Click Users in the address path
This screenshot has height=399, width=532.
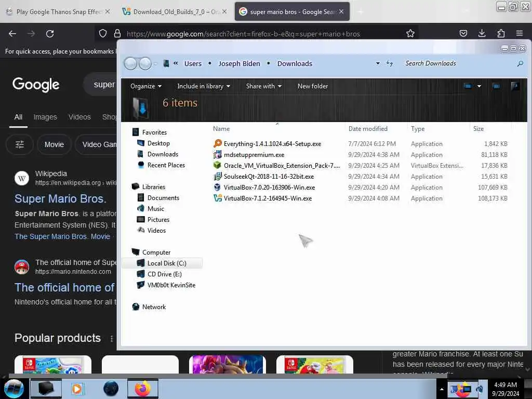tap(193, 63)
